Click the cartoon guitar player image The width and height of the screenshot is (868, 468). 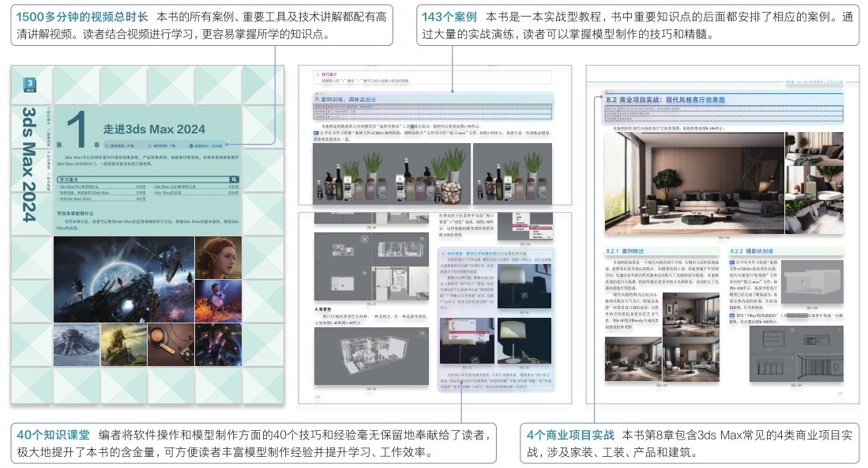(x=218, y=300)
